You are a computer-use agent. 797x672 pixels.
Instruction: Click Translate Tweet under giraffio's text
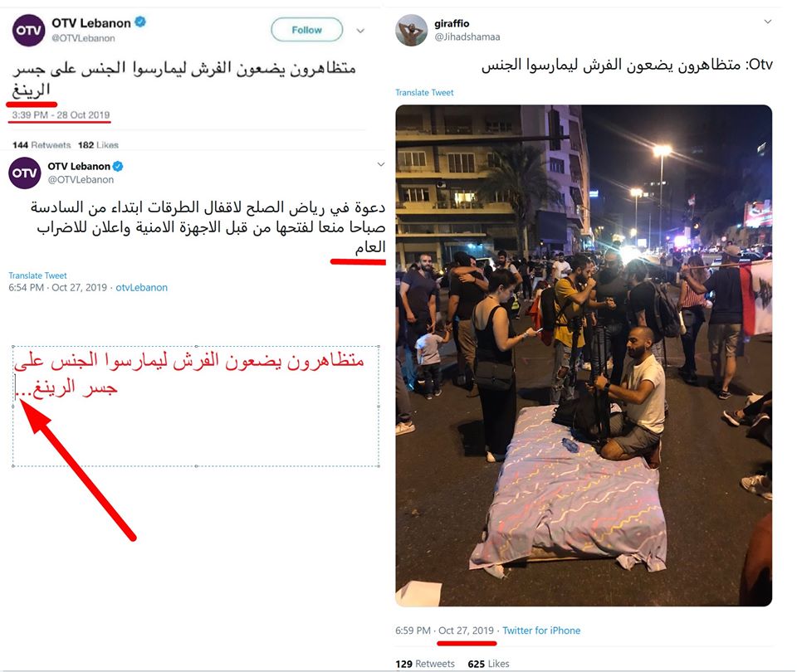(424, 92)
